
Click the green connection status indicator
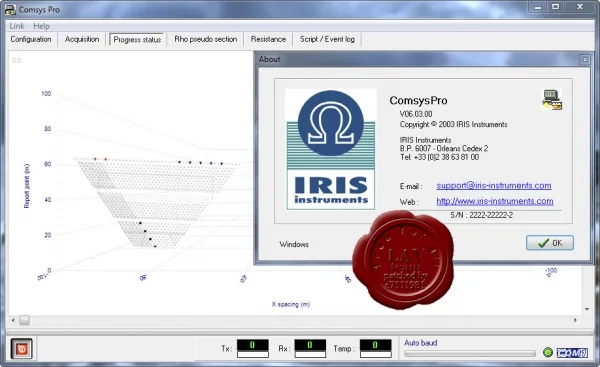pyautogui.click(x=548, y=352)
